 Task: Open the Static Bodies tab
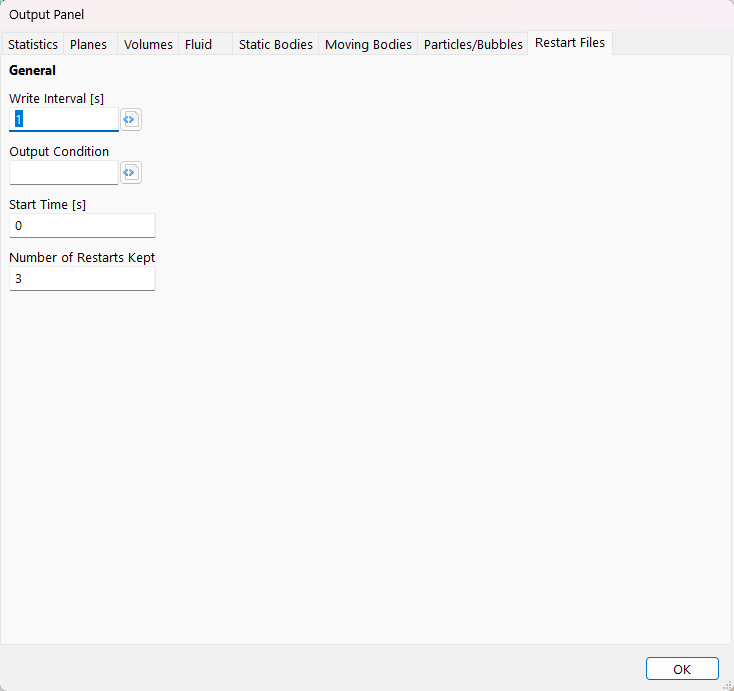pos(275,44)
